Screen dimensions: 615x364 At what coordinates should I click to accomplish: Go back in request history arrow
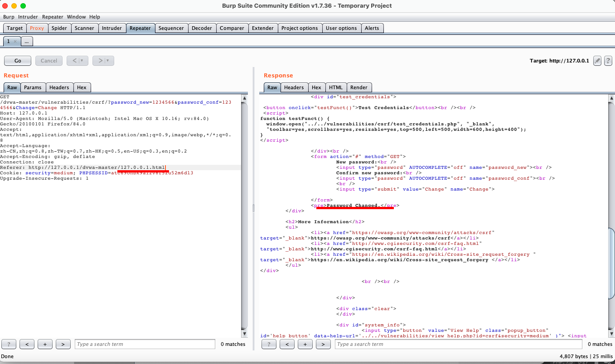[x=77, y=61]
